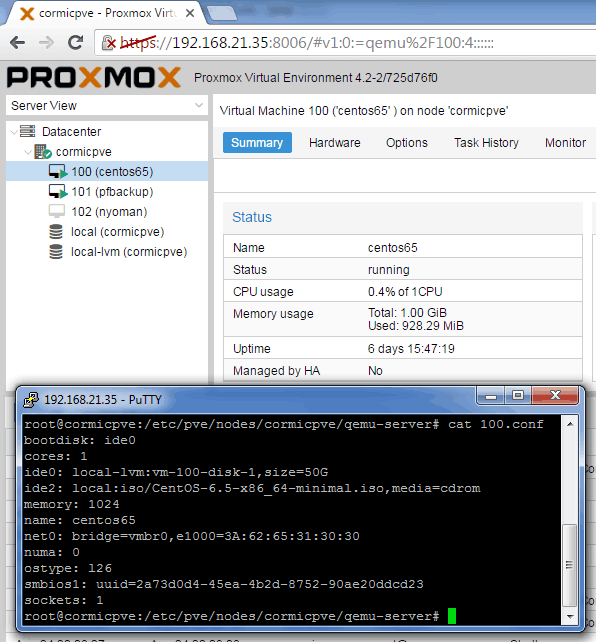596x642 pixels.
Task: Select the cormicpve node label
Action: coord(84,152)
